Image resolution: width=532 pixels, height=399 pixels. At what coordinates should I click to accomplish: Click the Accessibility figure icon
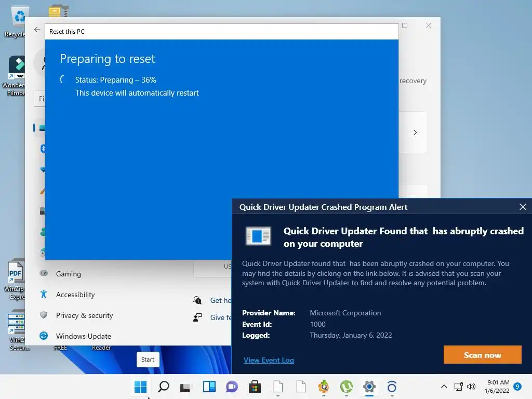44,294
